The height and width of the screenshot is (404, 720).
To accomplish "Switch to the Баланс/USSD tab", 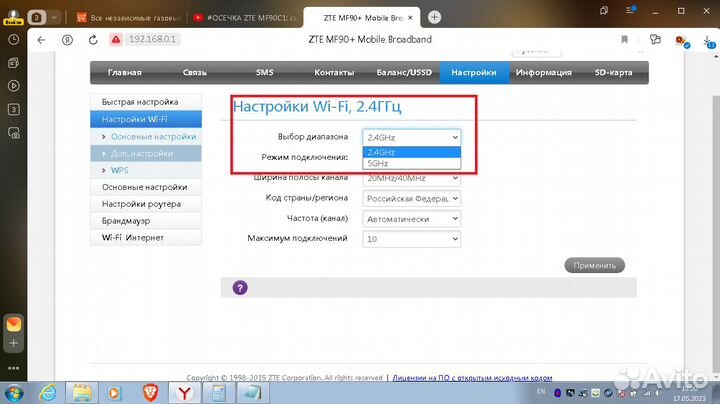I will coord(404,73).
